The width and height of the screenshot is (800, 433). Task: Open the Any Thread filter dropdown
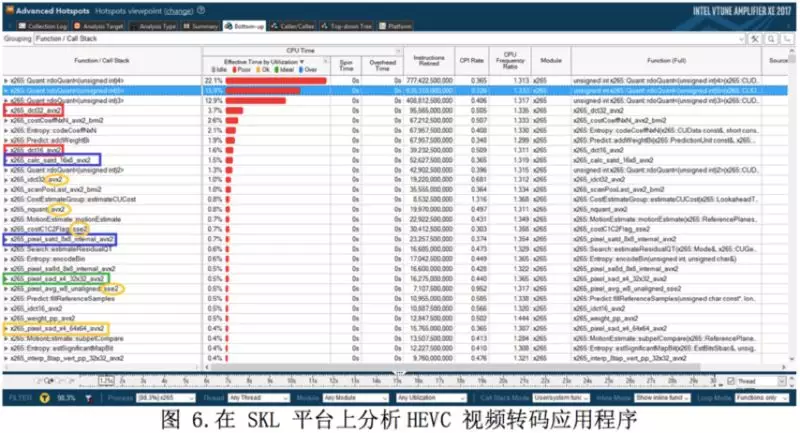(x=259, y=398)
